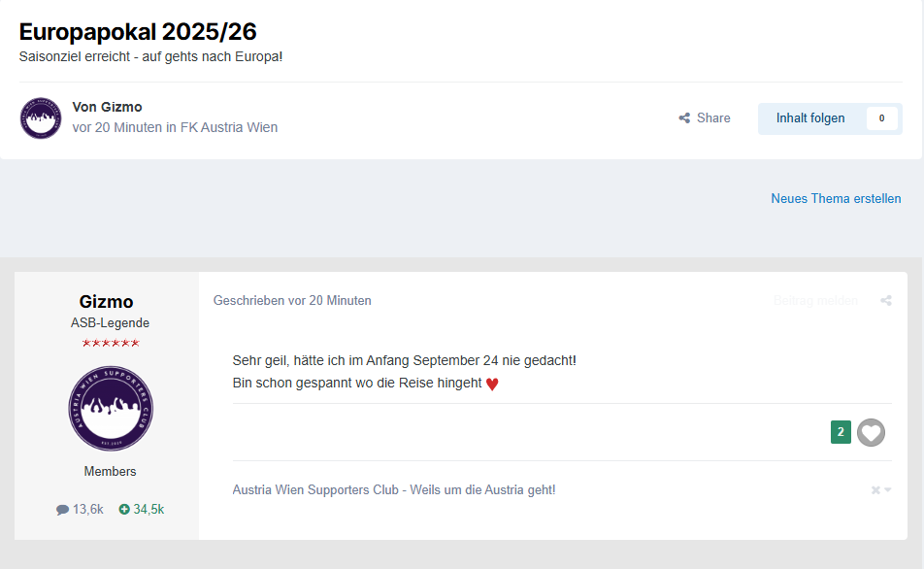Open Gizmo's small avatar in the topic header
Image resolution: width=924 pixels, height=569 pixels.
[x=41, y=117]
